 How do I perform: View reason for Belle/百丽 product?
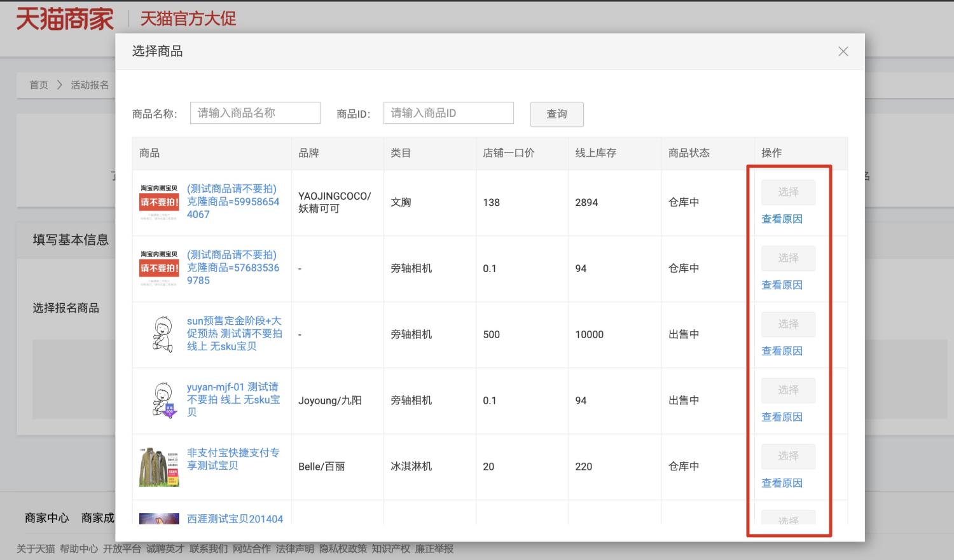[782, 484]
